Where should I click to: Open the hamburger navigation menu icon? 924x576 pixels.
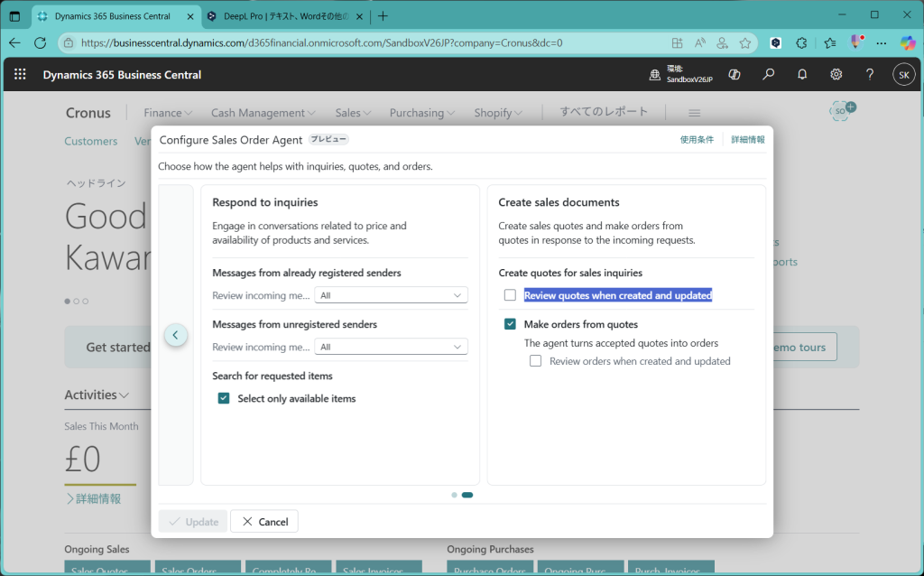694,113
